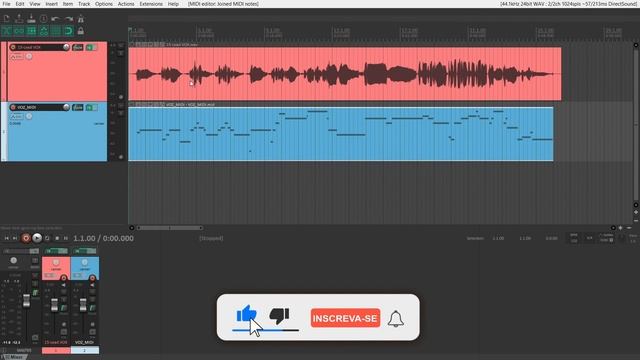Toggle repeat in the transport bar
This screenshot has height=360, width=640.
click(47, 238)
